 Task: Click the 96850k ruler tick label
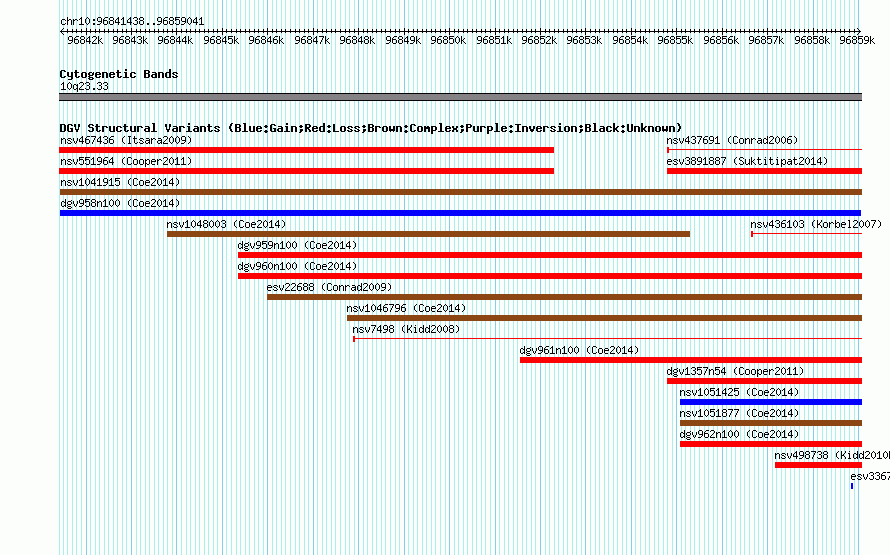coord(448,40)
